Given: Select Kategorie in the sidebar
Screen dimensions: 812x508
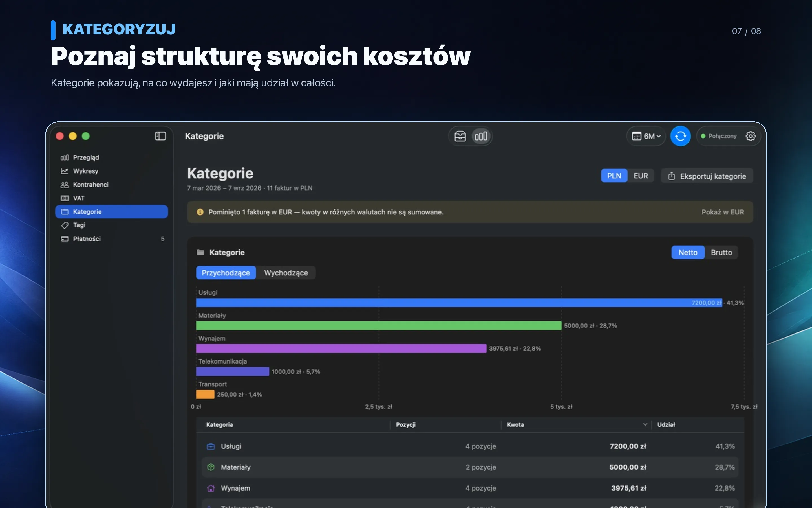Looking at the screenshot, I should coord(111,212).
